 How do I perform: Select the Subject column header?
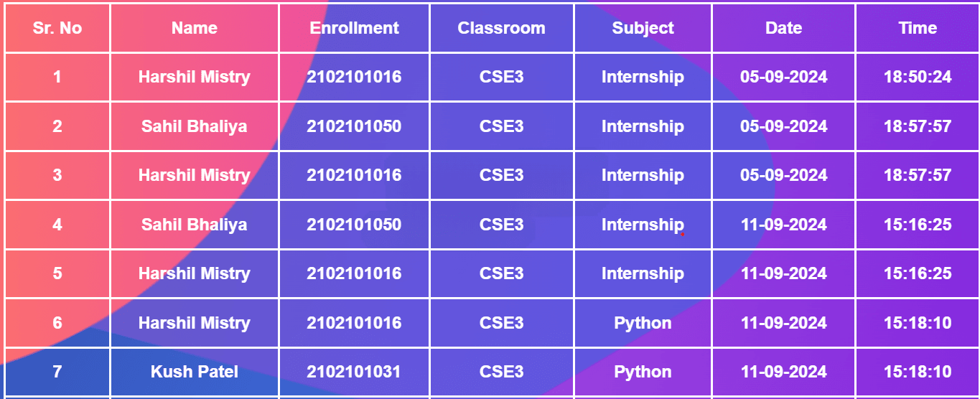[643, 28]
